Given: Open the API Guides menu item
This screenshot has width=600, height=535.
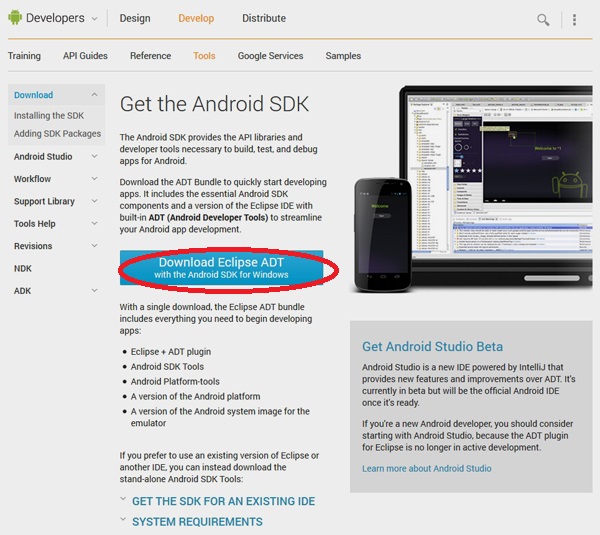Looking at the screenshot, I should coord(85,56).
